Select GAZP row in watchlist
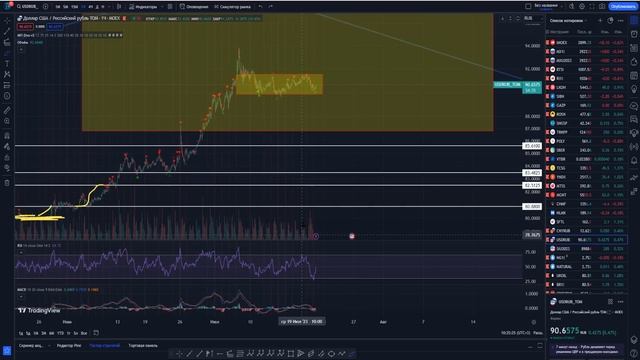The width and height of the screenshot is (640, 360). [586, 105]
